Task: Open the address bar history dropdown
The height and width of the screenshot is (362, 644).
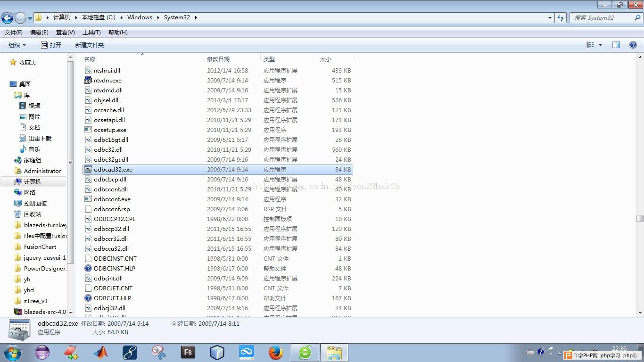Action: coord(550,17)
